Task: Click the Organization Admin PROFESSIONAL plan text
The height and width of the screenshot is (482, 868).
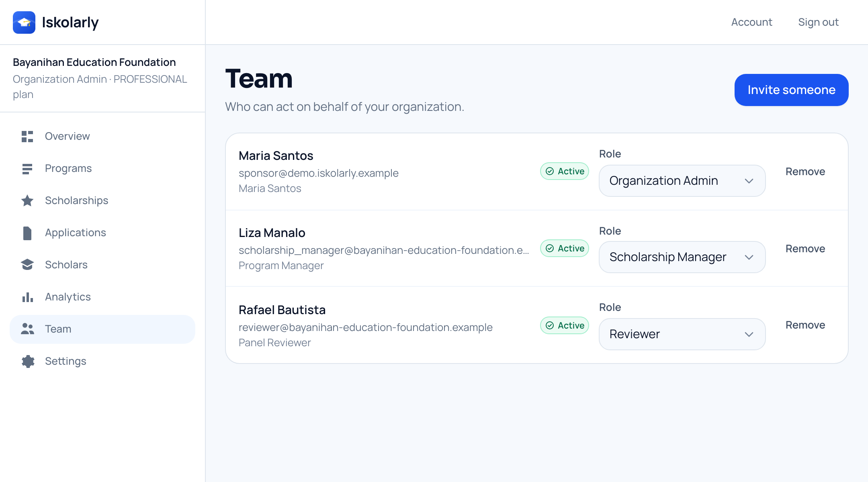Action: point(100,87)
